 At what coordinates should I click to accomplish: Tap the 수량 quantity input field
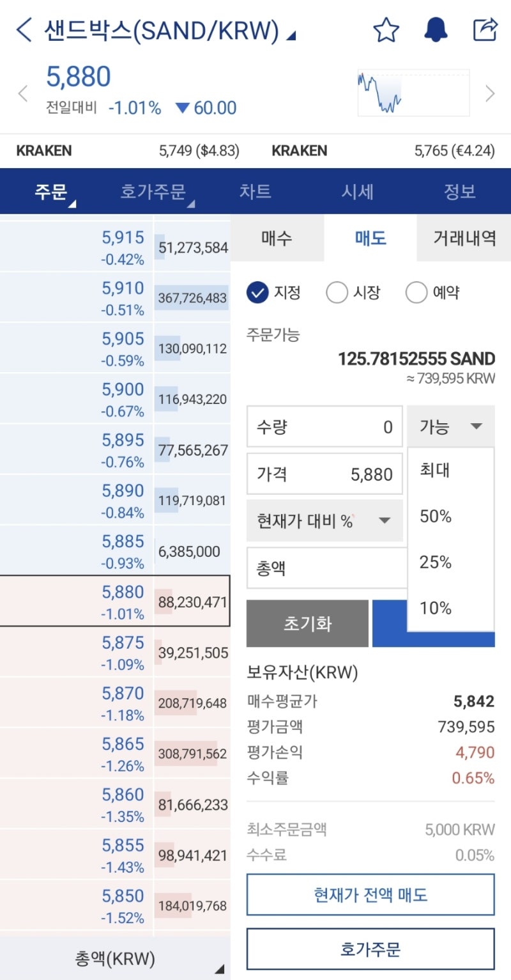324,426
